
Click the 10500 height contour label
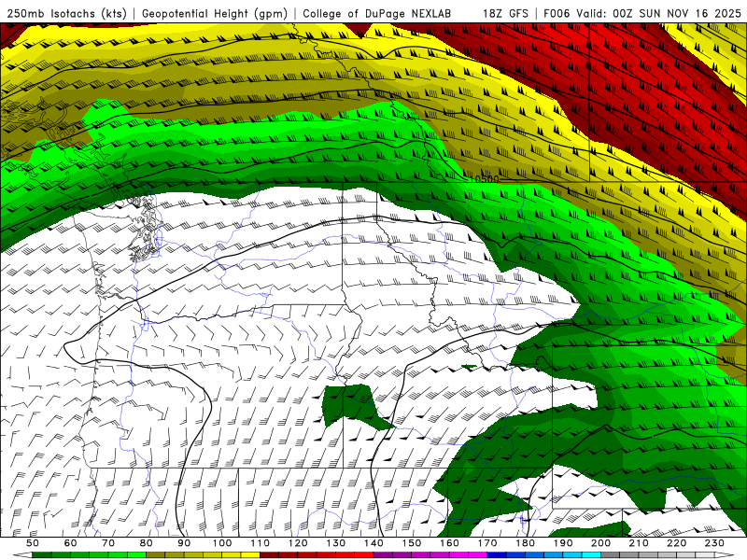coord(484,179)
